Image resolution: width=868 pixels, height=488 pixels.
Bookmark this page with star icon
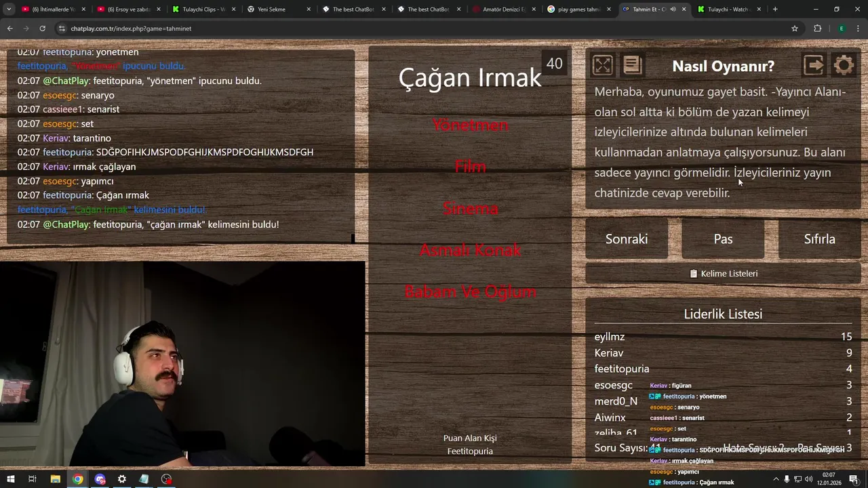pyautogui.click(x=795, y=28)
